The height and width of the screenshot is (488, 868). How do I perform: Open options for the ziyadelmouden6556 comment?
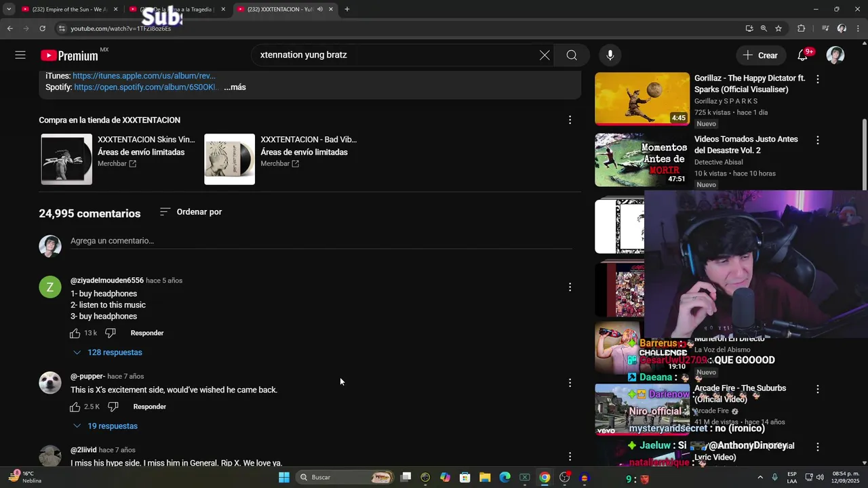coord(570,287)
